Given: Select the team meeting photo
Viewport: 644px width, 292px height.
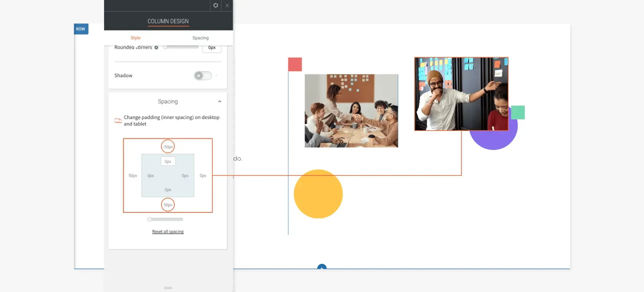Looking at the screenshot, I should (351, 111).
